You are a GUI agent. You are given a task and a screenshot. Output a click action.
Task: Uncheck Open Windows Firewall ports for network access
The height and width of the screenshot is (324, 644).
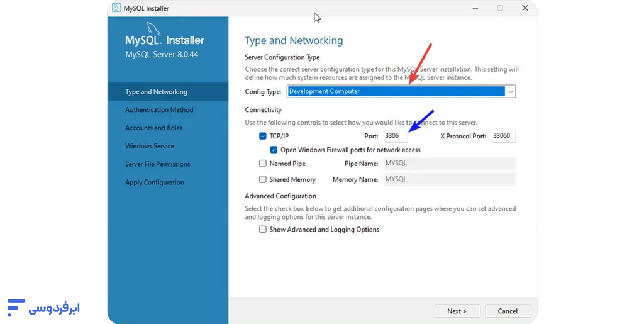pos(274,150)
